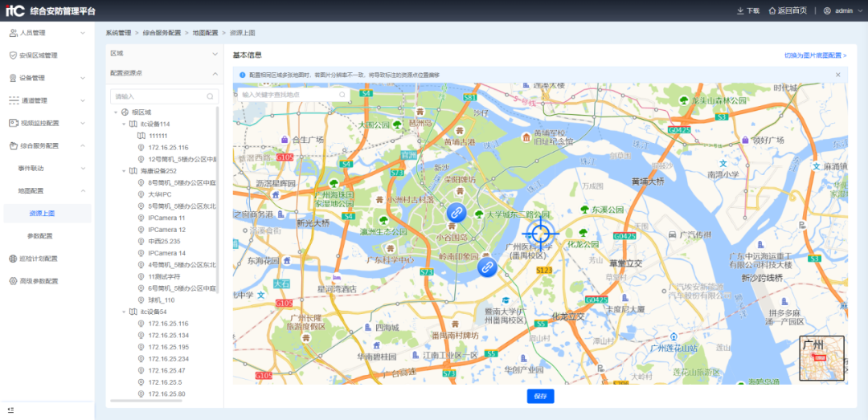Click the search icon in the resource filter box
Viewport: 868px width, 420px height.
tap(210, 96)
